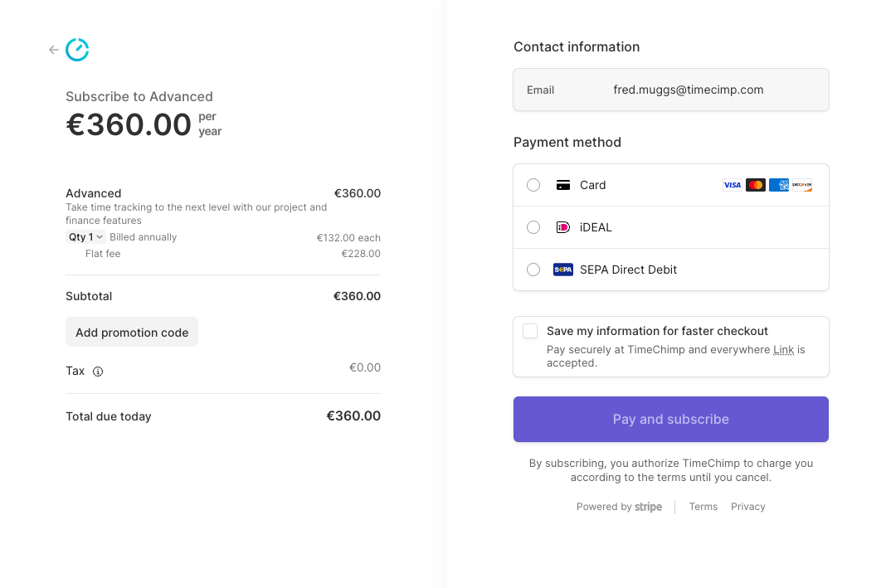The width and height of the screenshot is (881, 588).
Task: Click the American Express logo
Action: coord(778,185)
